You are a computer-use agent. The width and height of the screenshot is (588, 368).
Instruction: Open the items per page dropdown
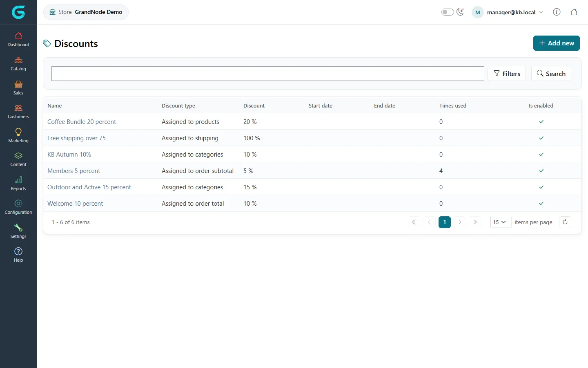pyautogui.click(x=501, y=222)
